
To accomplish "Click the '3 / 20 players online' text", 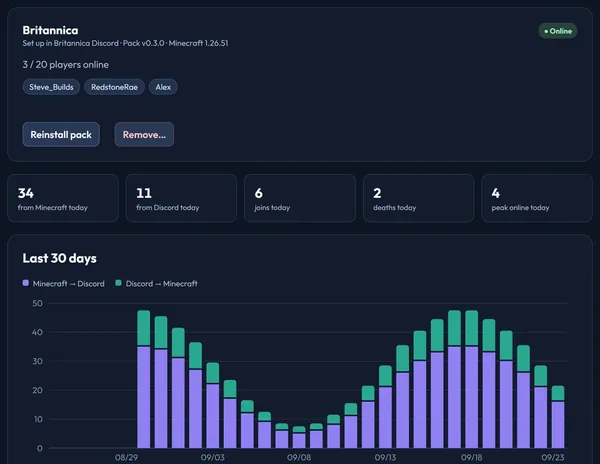I will pos(65,65).
